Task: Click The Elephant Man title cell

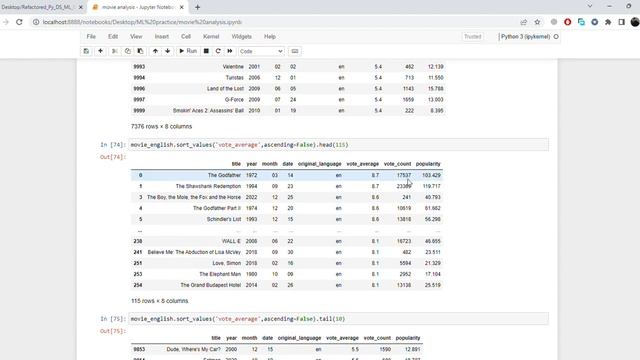Action: [220, 274]
